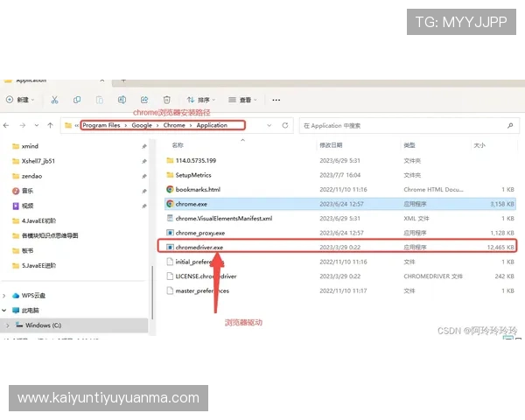Viewport: 525px width, 420px height.
Task: Open Music (音乐) in sidebar
Action: (x=23, y=191)
